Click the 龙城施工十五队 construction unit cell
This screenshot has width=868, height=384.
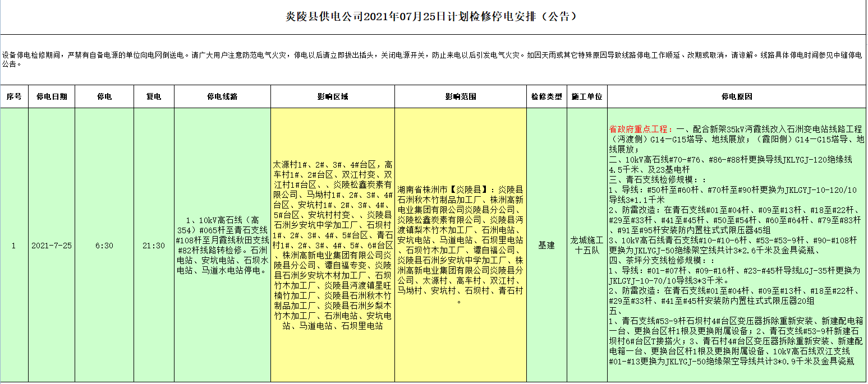coord(586,246)
